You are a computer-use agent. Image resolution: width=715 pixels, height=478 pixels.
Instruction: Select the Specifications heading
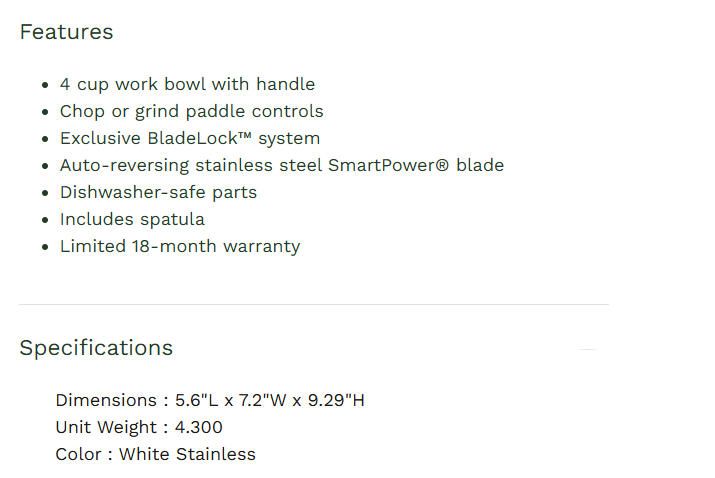point(96,348)
